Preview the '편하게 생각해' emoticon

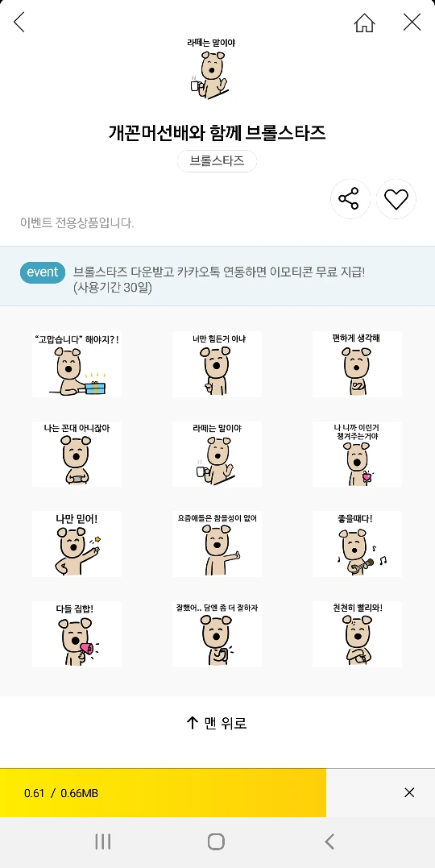(x=357, y=364)
